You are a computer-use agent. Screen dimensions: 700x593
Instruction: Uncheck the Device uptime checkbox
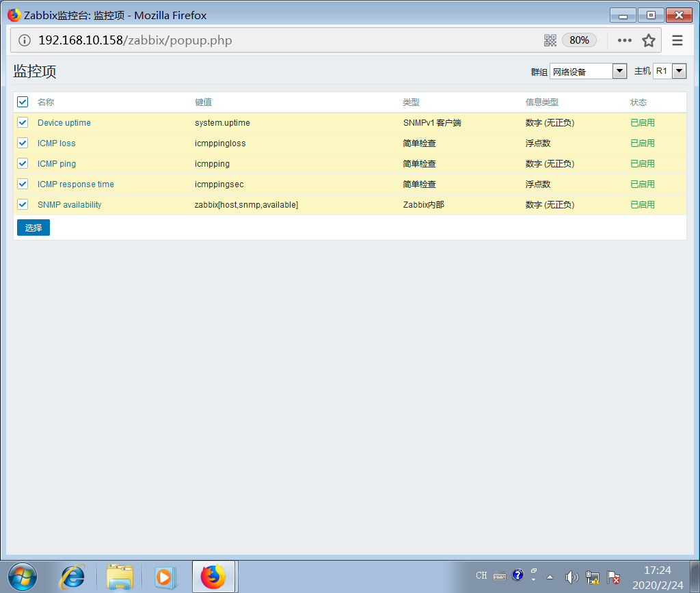click(x=23, y=122)
